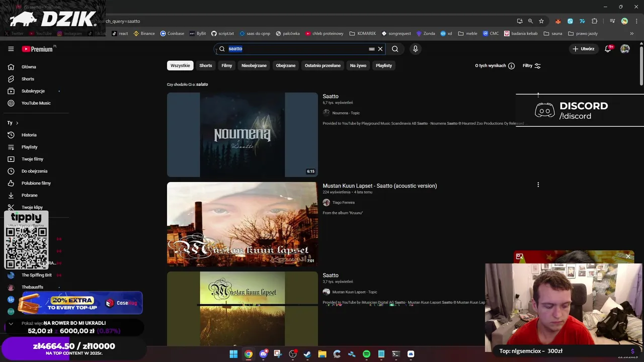Select the Na żywo filter chip
This screenshot has width=644, height=362.
click(358, 65)
